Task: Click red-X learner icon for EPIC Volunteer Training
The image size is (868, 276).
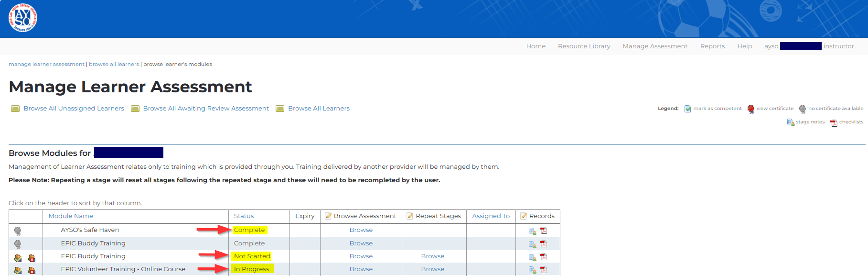Action: tap(32, 270)
